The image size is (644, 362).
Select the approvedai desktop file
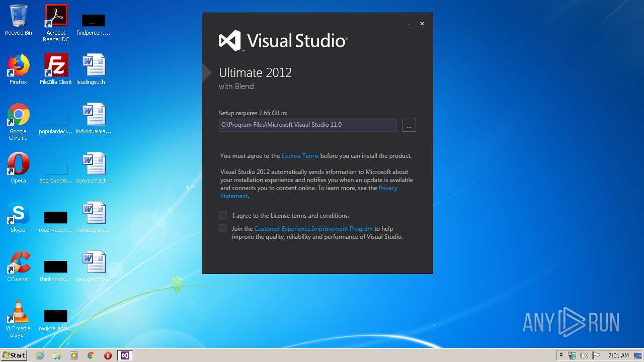point(56,172)
